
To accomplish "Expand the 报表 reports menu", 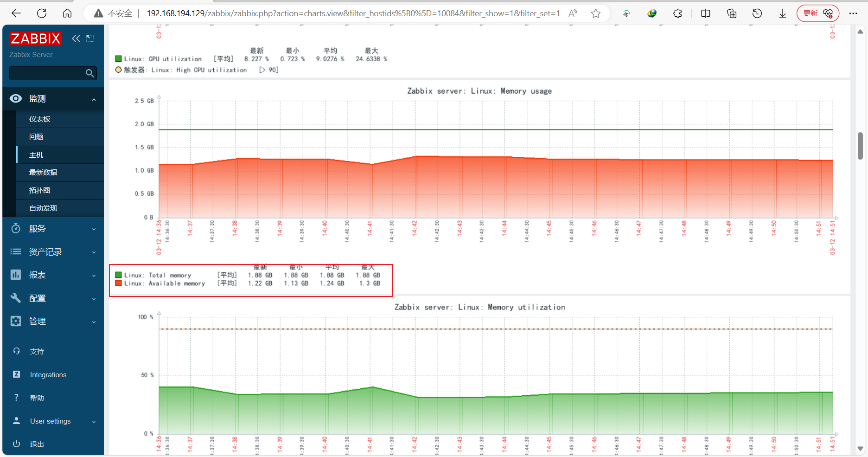I will (53, 275).
